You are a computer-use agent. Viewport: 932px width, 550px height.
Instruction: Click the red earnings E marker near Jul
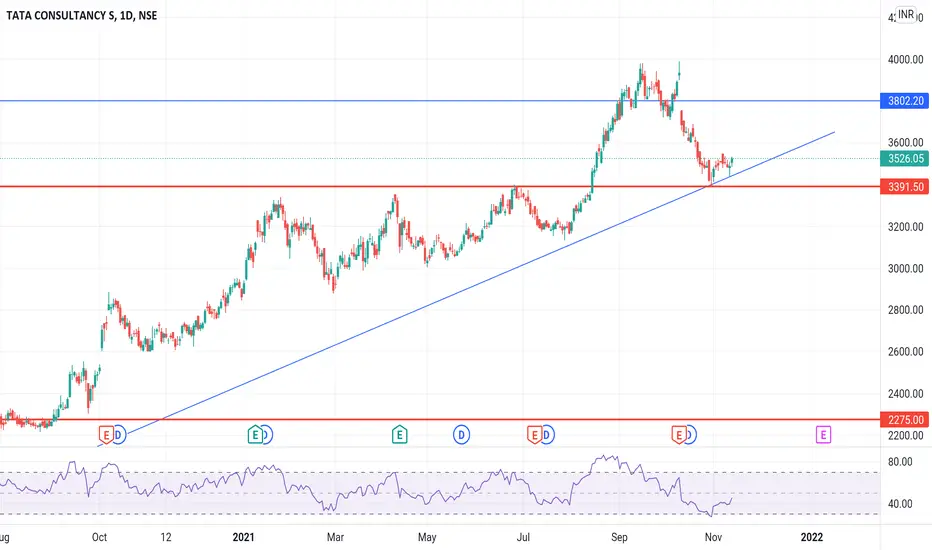pyautogui.click(x=534, y=435)
